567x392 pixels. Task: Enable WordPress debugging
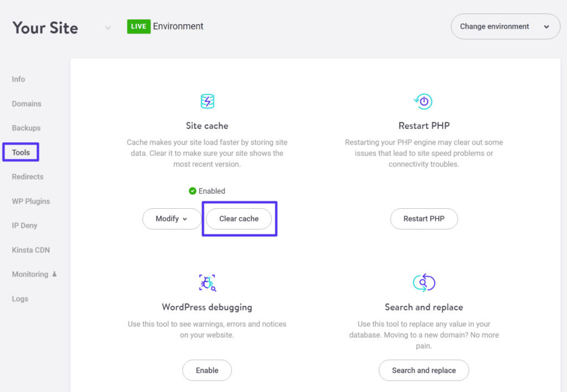coord(207,370)
